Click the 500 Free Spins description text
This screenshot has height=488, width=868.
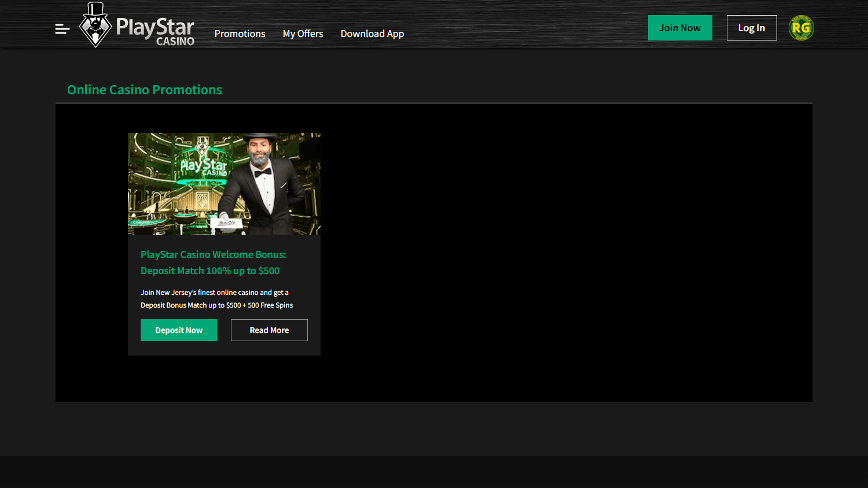[x=216, y=298]
